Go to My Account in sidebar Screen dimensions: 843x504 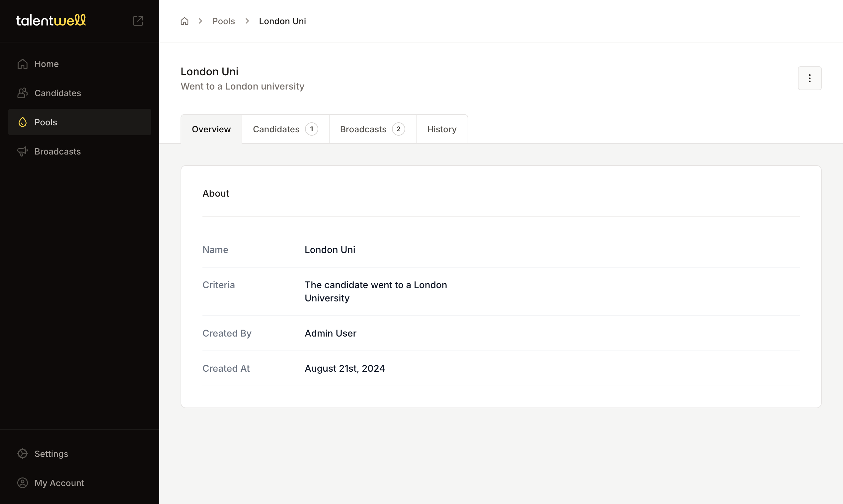59,482
